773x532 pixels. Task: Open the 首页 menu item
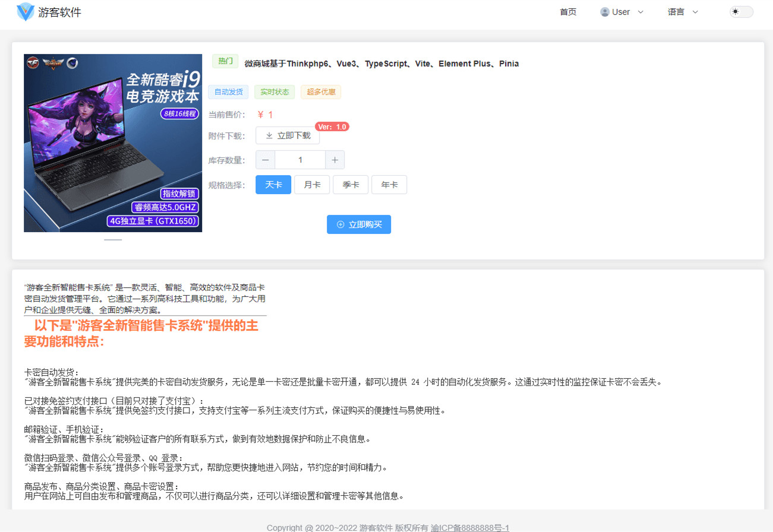tap(568, 12)
